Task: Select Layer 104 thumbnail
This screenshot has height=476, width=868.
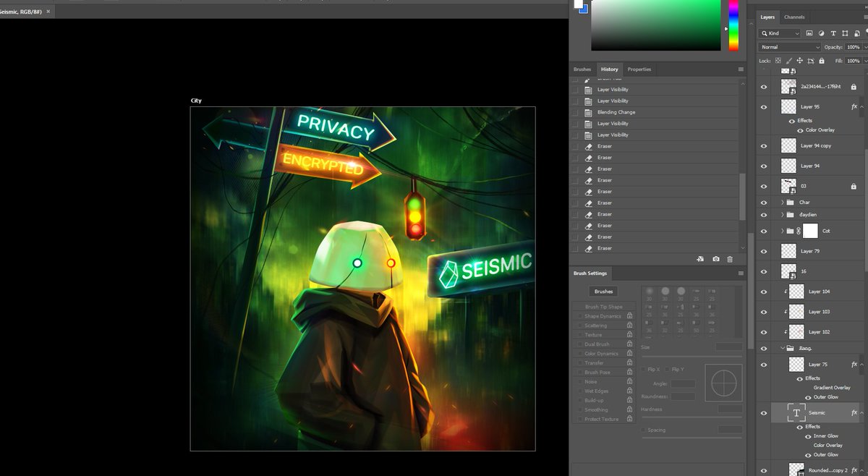Action: pyautogui.click(x=796, y=292)
